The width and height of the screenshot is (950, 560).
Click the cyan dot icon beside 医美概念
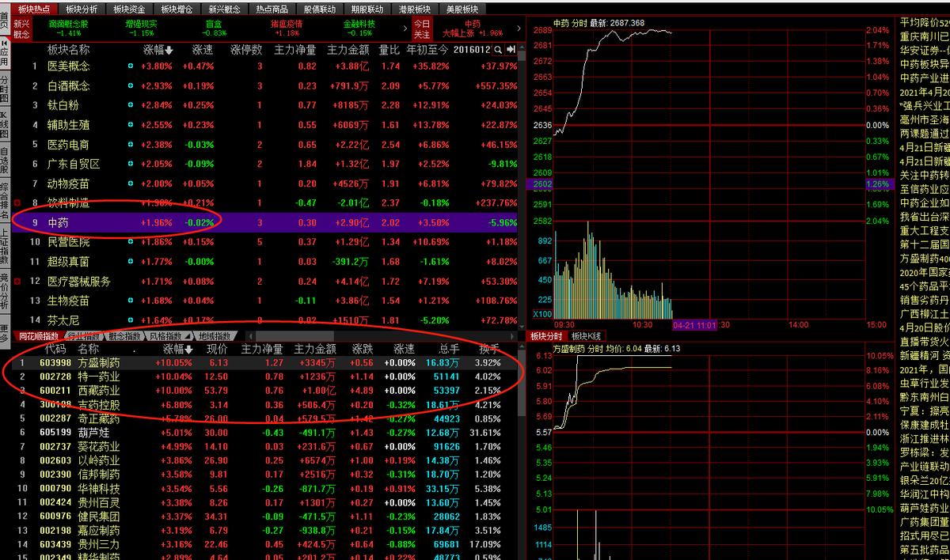131,66
